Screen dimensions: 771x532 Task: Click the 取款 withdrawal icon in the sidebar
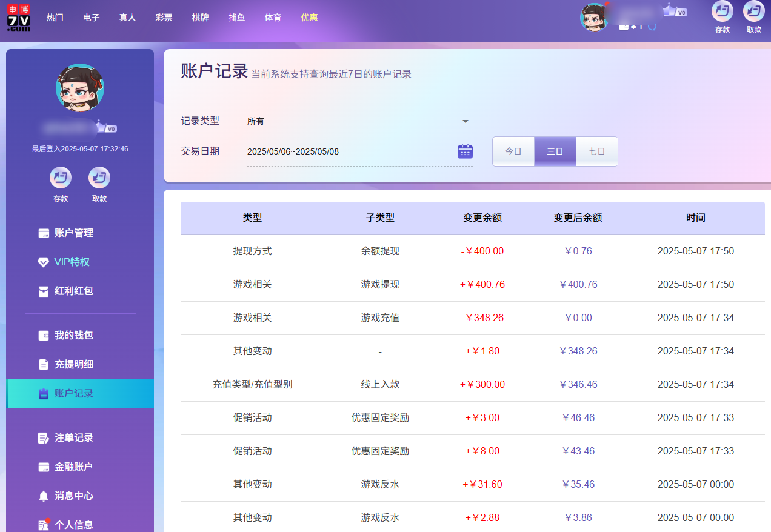[99, 178]
